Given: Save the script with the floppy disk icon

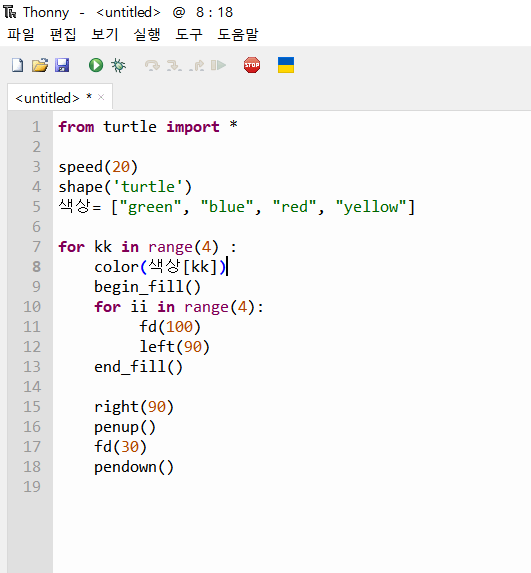Looking at the screenshot, I should tap(62, 65).
